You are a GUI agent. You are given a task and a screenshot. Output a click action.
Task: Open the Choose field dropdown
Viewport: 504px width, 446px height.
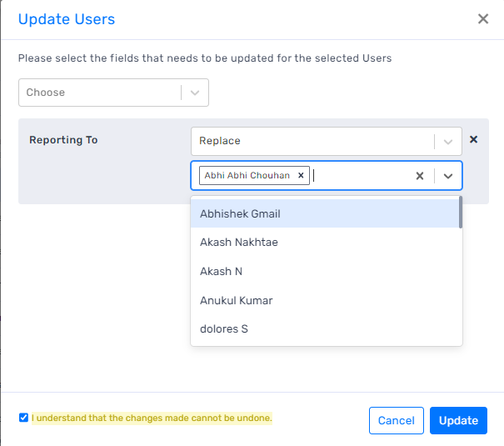pos(113,93)
